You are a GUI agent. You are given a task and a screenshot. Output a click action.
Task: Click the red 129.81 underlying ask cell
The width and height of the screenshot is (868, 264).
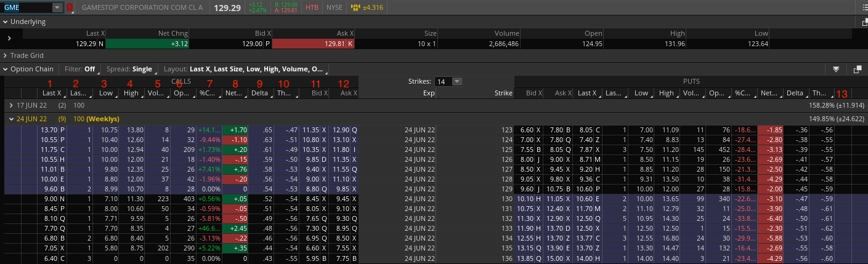coord(312,44)
